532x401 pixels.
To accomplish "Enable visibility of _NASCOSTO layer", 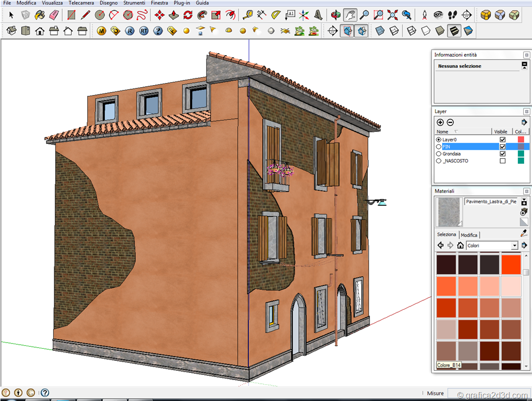I will (x=503, y=161).
